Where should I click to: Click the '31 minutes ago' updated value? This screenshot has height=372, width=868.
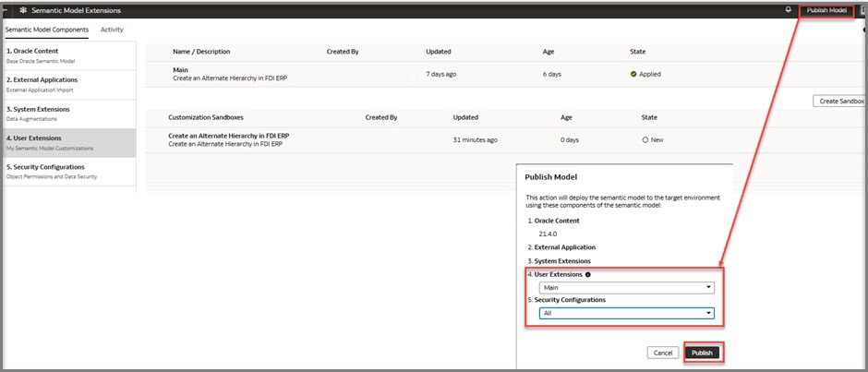(x=475, y=140)
